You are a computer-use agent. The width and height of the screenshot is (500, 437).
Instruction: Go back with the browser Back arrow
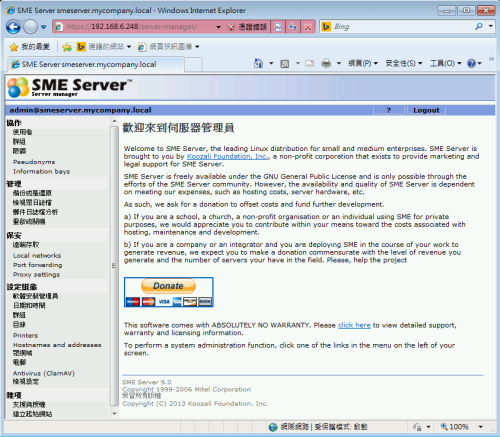click(x=13, y=27)
